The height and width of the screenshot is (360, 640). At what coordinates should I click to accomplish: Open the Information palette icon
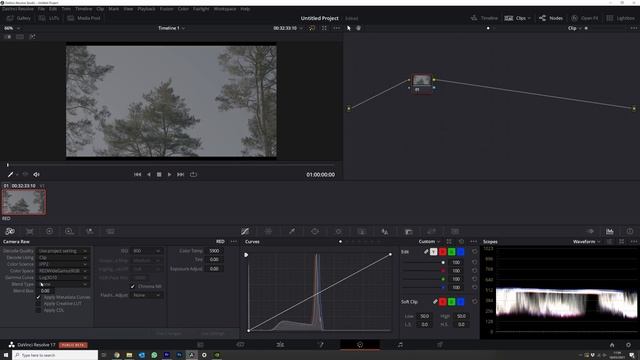(x=630, y=231)
